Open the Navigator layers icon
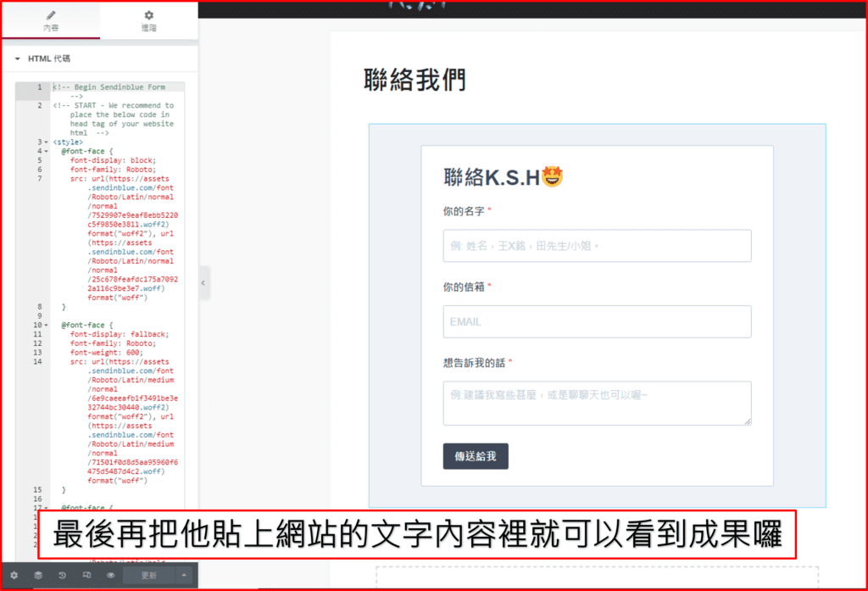Viewport: 868px width, 591px height. (38, 575)
